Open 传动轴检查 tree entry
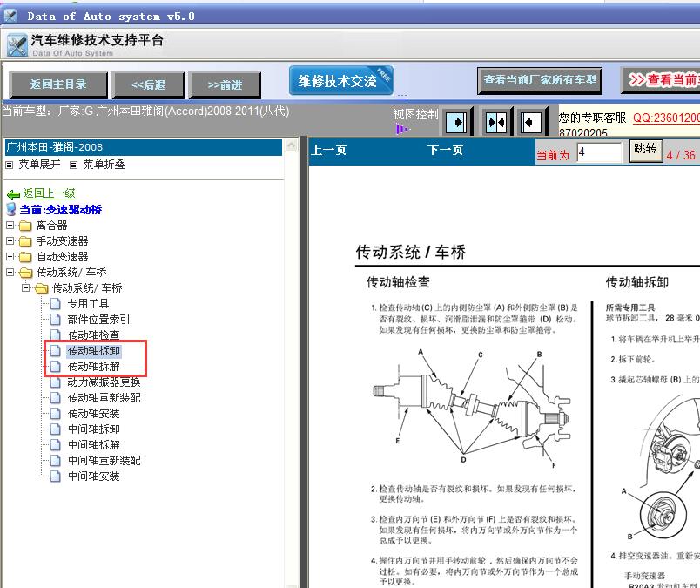 [x=94, y=335]
